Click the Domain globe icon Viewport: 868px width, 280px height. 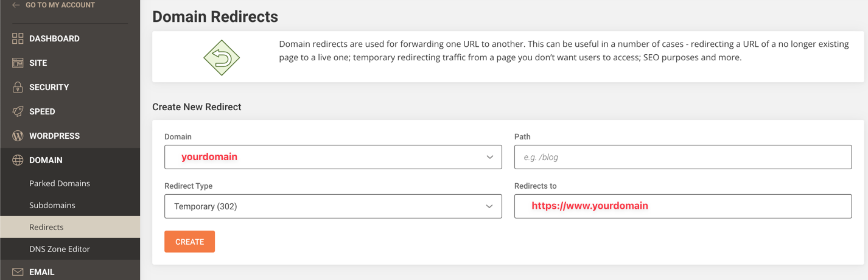pos(18,160)
